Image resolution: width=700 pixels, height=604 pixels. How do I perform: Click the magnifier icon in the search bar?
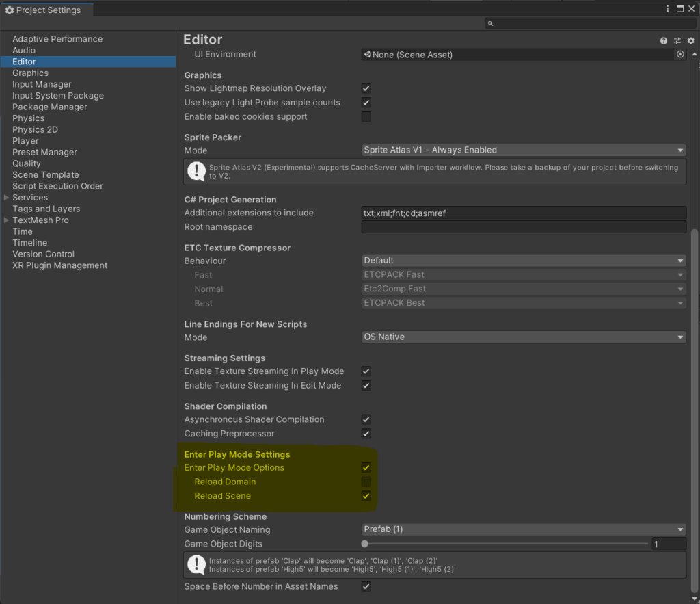(x=490, y=23)
